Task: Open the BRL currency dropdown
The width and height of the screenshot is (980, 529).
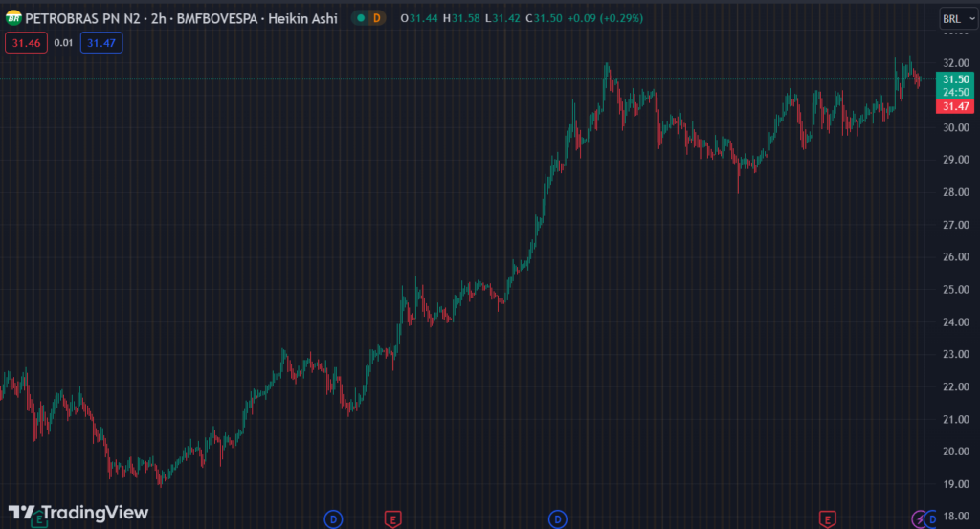Action: tap(959, 19)
